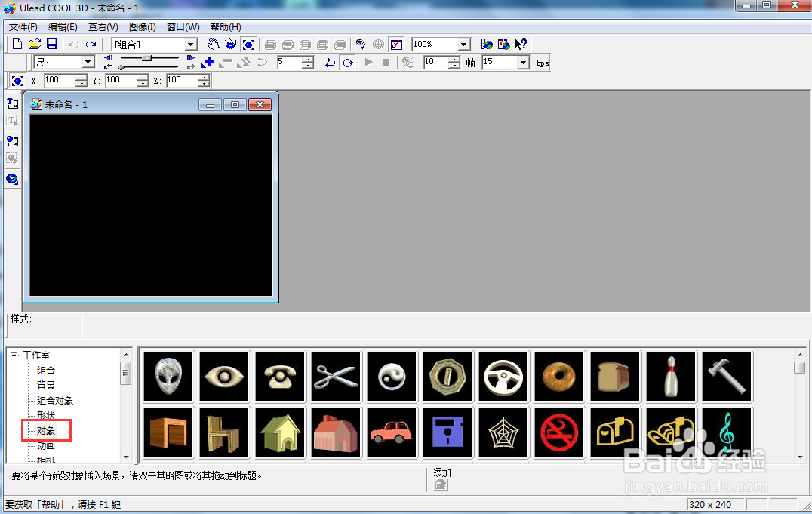Screen dimensions: 812x514
Task: Open the 100% zoom dropdown
Action: [464, 45]
